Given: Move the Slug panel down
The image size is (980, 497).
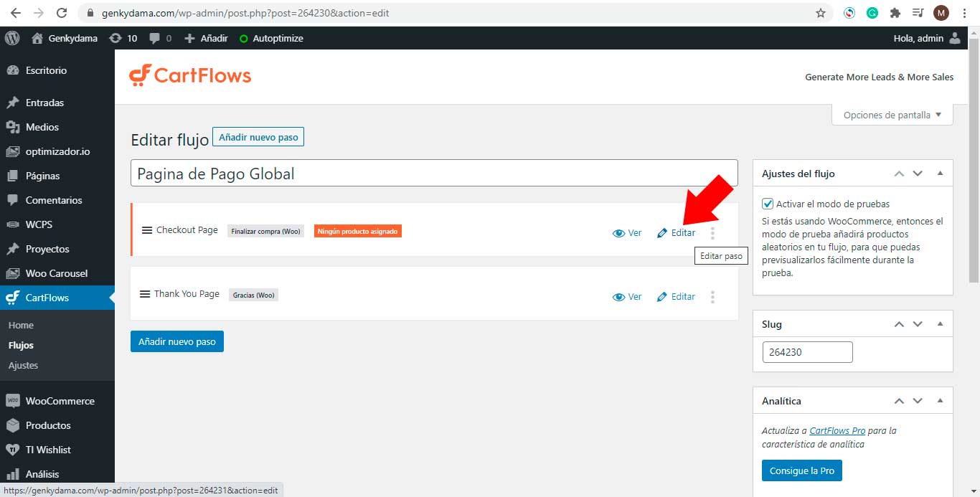Looking at the screenshot, I should (918, 324).
